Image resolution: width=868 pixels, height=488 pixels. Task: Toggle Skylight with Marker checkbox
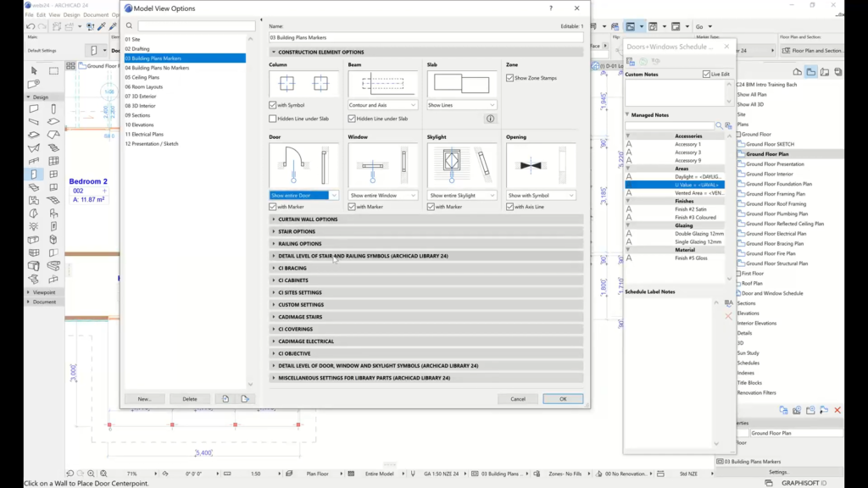pos(431,207)
